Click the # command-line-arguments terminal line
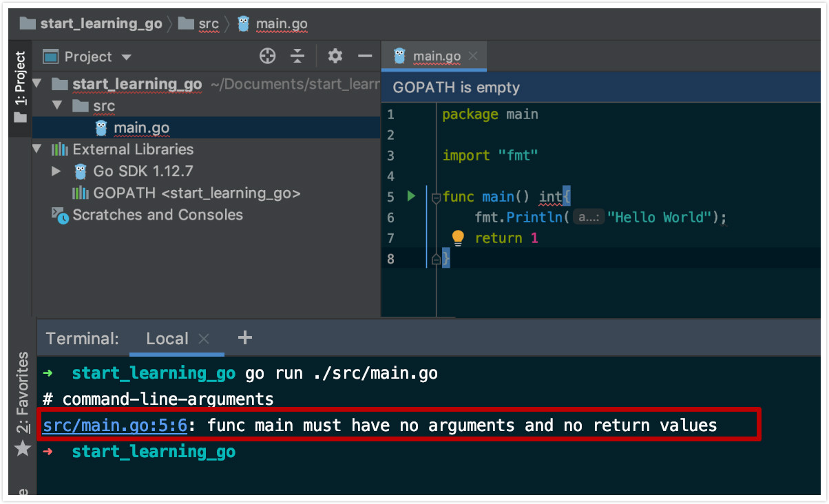Viewport: 829px width, 504px height. [158, 399]
